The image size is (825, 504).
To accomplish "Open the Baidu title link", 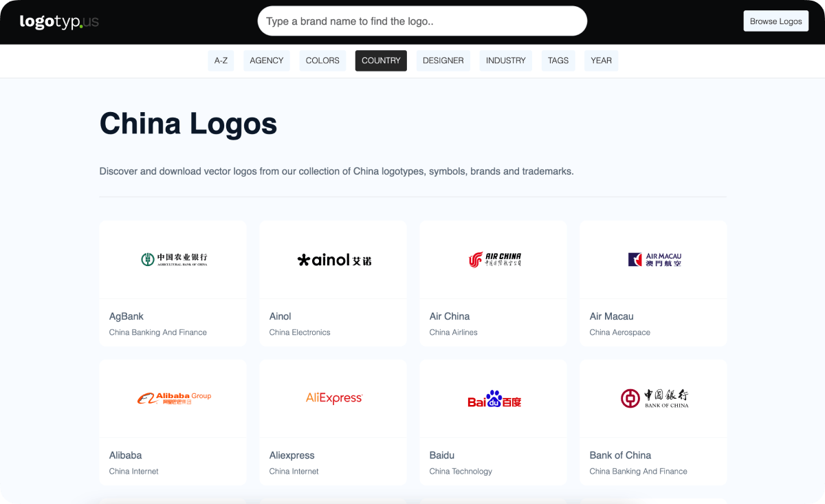I will pos(442,455).
